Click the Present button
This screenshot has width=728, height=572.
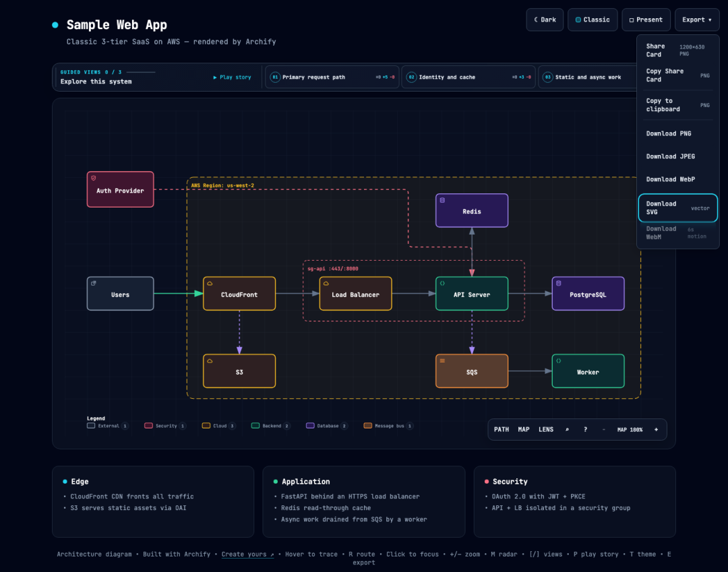(x=646, y=20)
